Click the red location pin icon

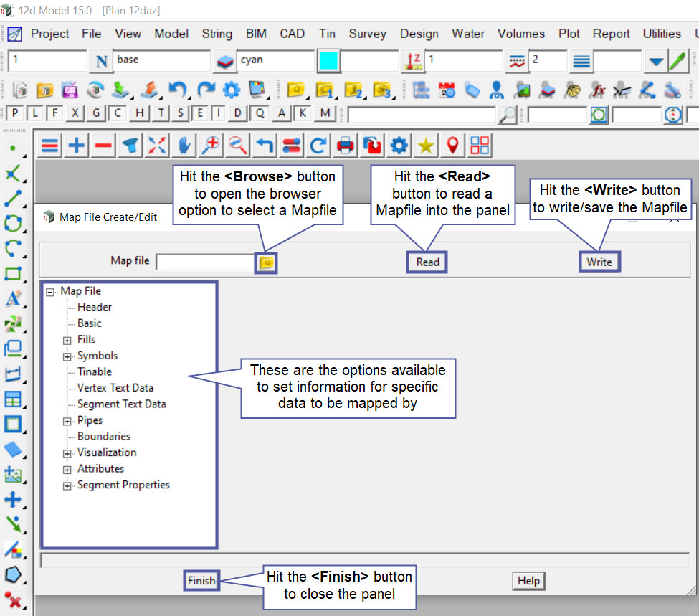tap(452, 146)
